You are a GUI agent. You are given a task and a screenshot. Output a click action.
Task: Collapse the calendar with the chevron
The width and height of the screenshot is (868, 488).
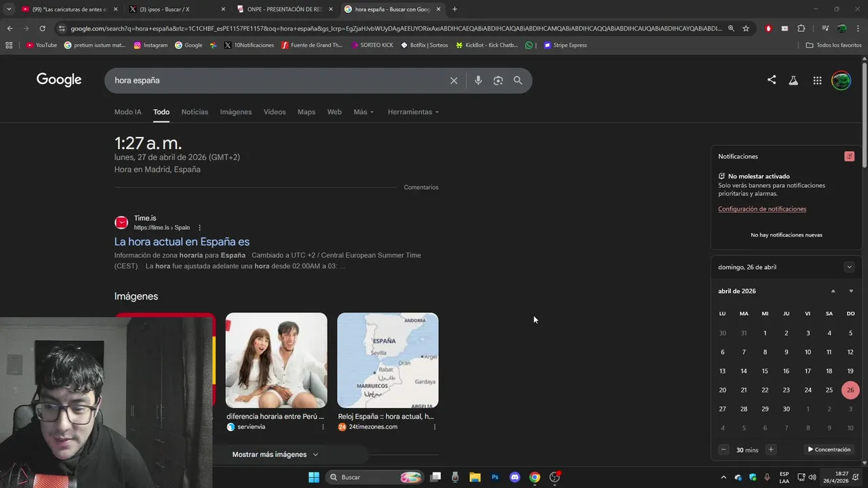coord(849,267)
